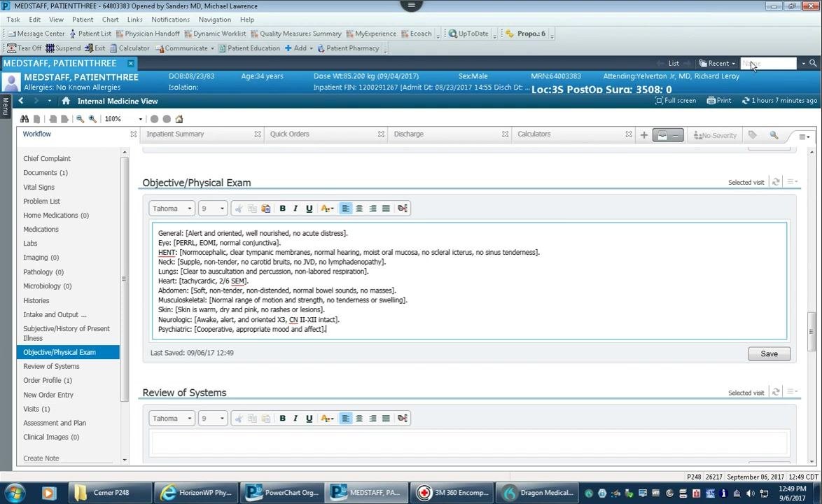Click the small house icon in view toolbar
The image size is (822, 504).
click(x=179, y=119)
